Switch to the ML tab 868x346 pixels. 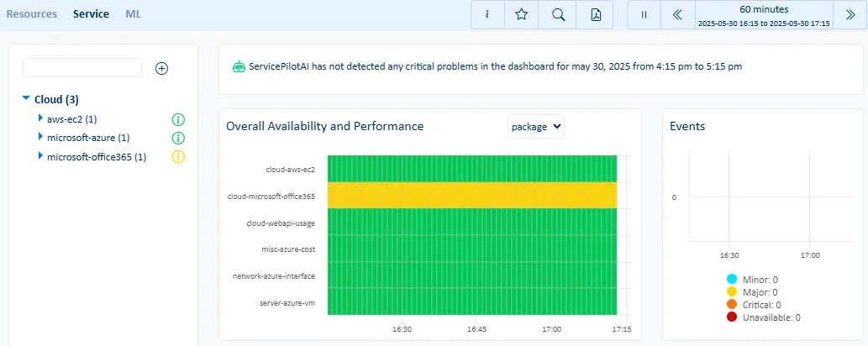[134, 13]
